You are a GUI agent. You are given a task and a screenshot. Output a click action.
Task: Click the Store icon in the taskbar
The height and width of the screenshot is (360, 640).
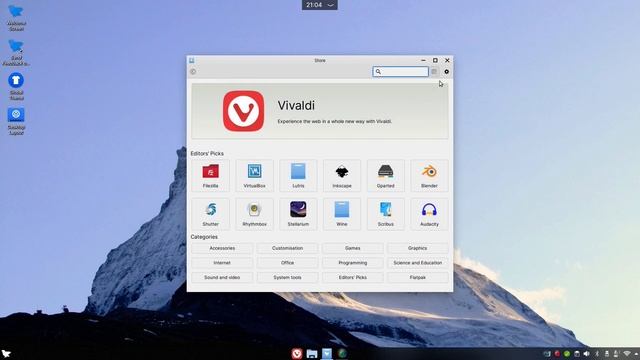[327, 353]
